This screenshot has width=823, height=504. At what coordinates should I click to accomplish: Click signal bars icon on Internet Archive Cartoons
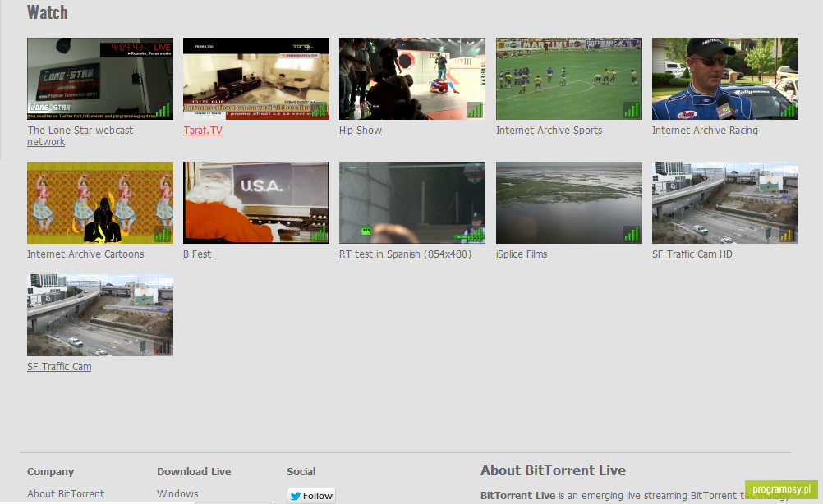point(163,234)
